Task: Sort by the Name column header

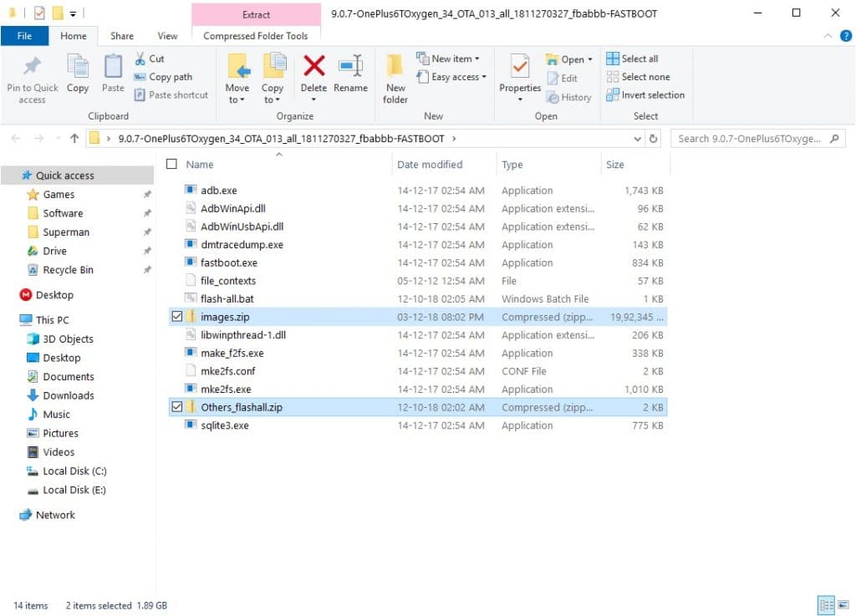Action: [199, 164]
